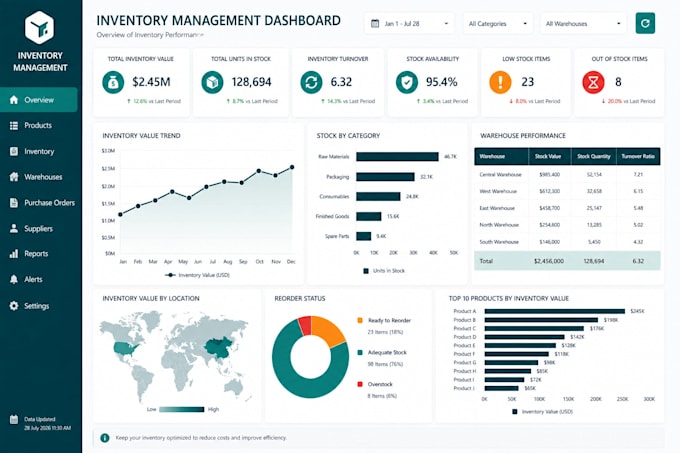
Task: Click the Overstock red legend swatch
Action: pyautogui.click(x=360, y=384)
